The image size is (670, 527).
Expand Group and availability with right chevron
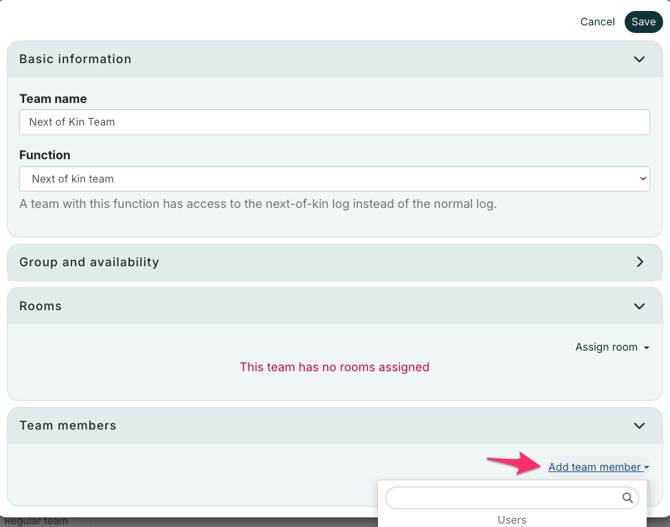coord(640,262)
